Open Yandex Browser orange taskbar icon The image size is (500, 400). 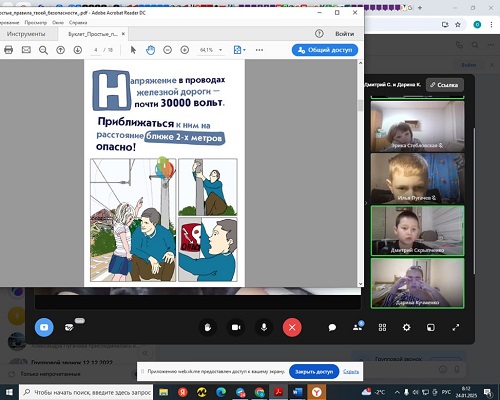point(316,392)
